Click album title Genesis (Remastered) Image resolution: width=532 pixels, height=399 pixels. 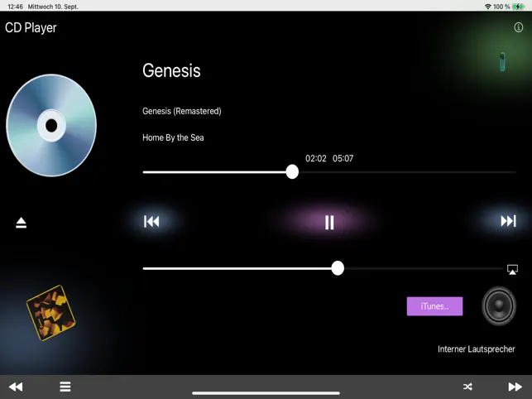182,111
